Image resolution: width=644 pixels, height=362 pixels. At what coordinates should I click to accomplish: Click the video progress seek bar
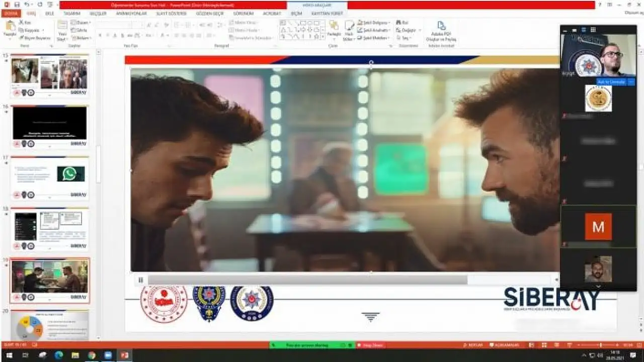tap(307, 280)
